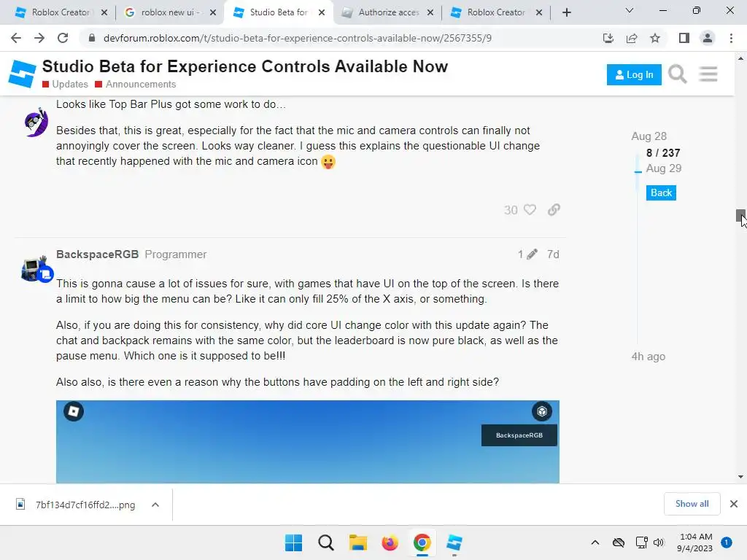The image size is (747, 560).
Task: Toggle Chrome side panel icon
Action: coord(684,38)
